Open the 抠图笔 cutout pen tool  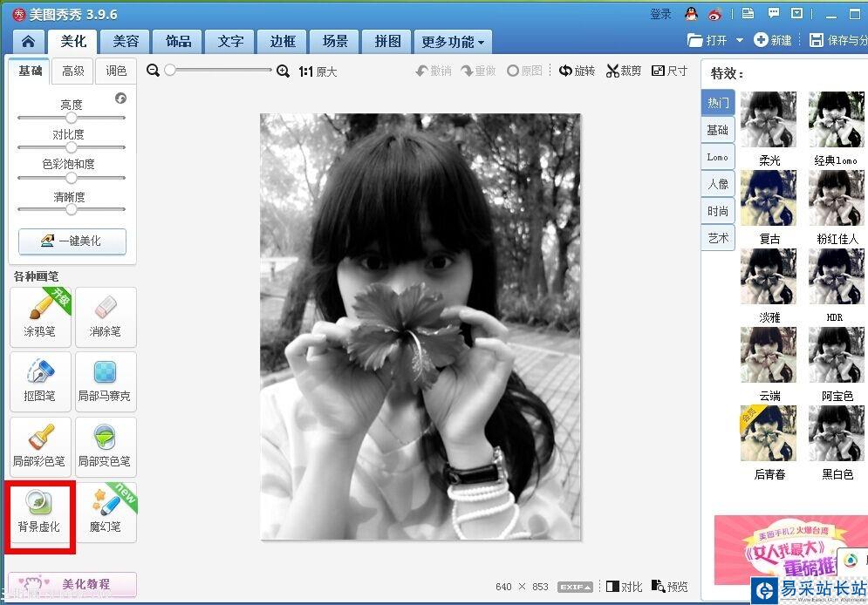(x=40, y=382)
